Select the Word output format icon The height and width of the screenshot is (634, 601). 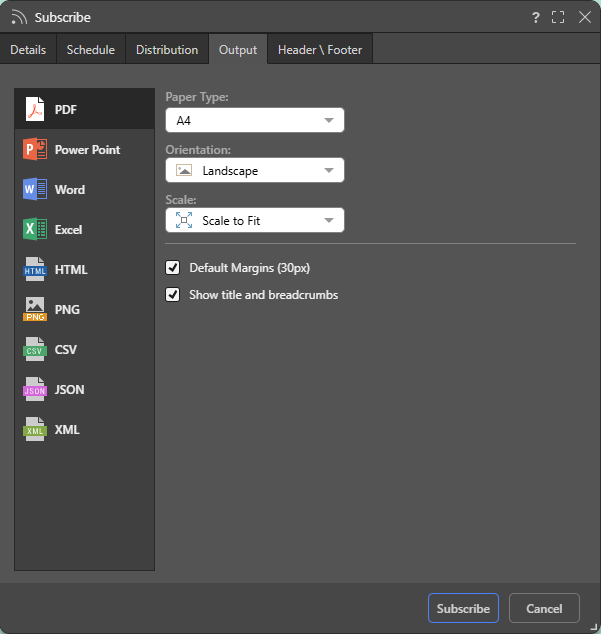36,189
